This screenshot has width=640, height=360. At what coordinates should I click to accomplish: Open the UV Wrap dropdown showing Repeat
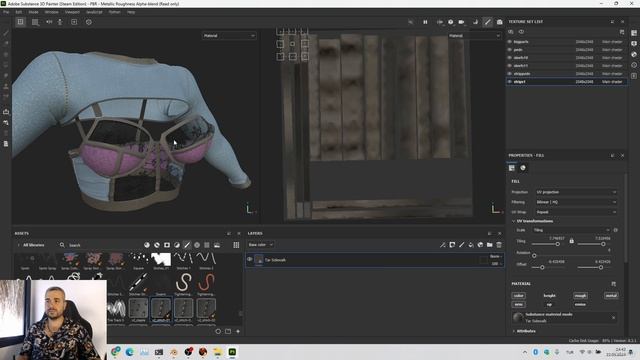576,212
